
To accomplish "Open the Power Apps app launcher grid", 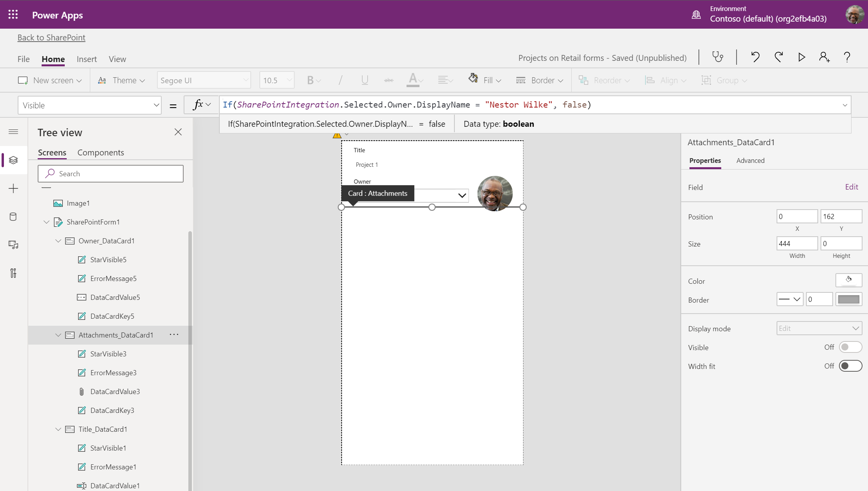I will pyautogui.click(x=13, y=15).
